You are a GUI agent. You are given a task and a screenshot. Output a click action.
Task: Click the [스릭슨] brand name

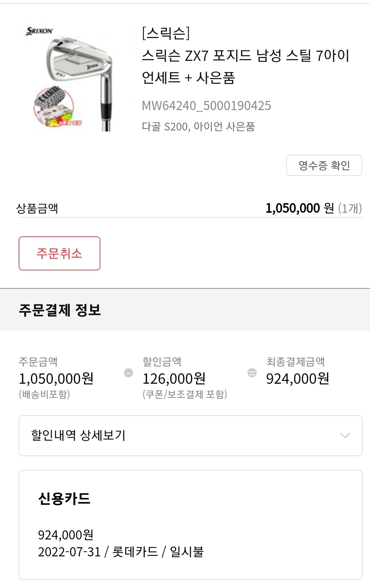click(x=166, y=33)
